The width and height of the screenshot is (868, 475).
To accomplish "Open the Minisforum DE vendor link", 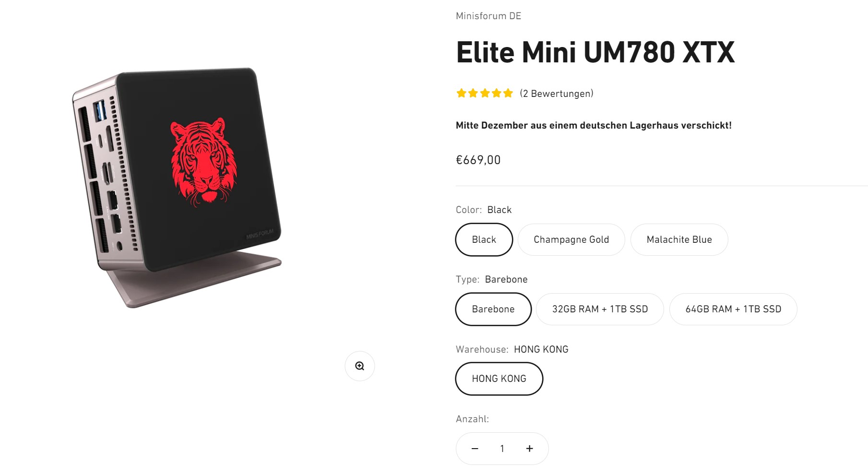I will [488, 16].
